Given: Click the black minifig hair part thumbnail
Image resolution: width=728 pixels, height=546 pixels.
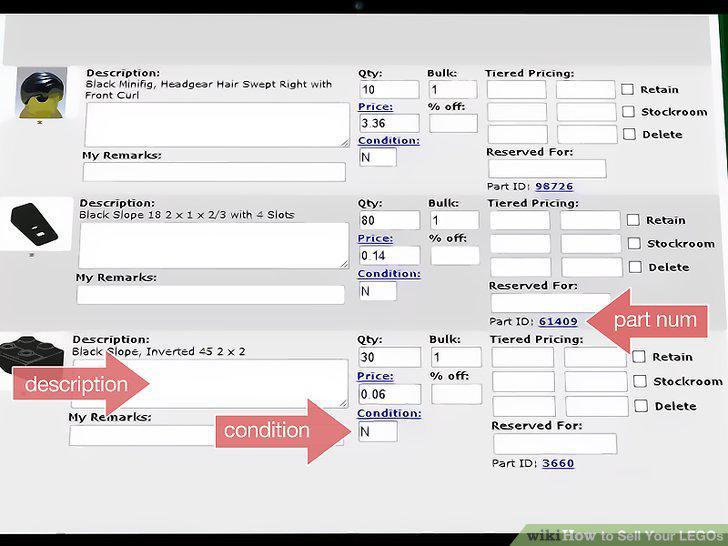Looking at the screenshot, I should tap(42, 93).
